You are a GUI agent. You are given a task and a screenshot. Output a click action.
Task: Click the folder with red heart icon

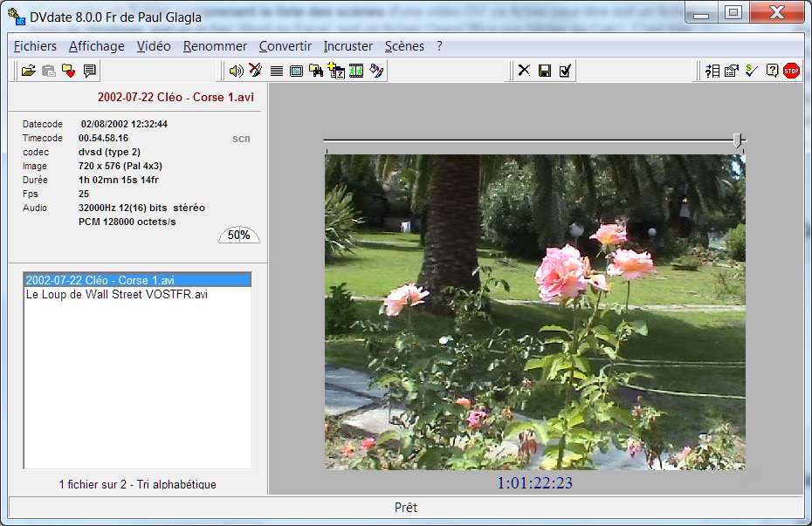(69, 71)
